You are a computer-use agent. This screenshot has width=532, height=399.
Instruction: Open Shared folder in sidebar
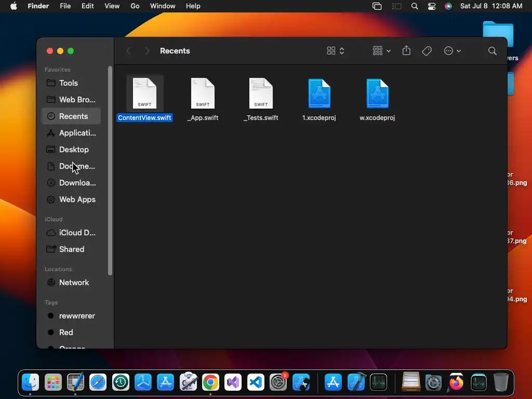(x=71, y=249)
